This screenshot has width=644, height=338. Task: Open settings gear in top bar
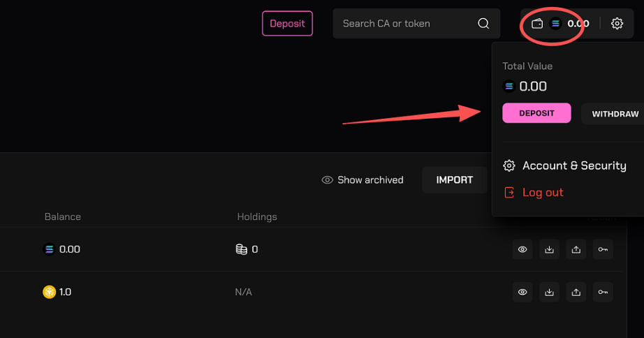pyautogui.click(x=617, y=24)
